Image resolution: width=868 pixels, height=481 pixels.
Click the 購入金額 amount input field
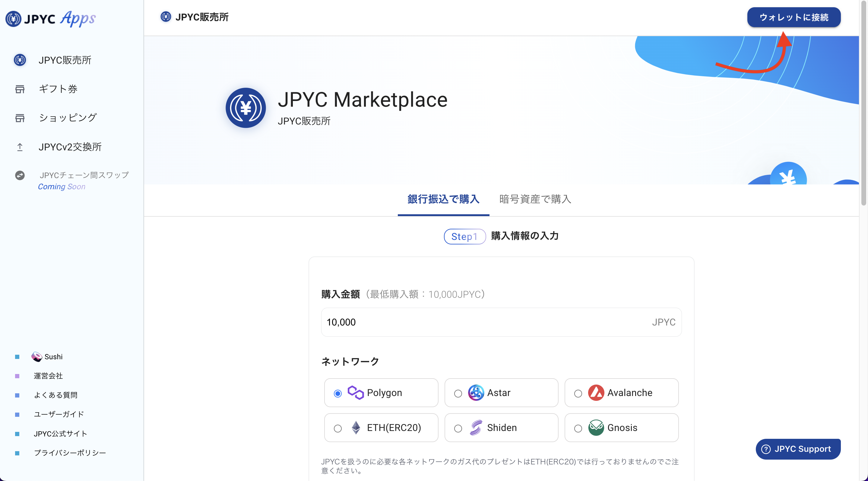[501, 322]
